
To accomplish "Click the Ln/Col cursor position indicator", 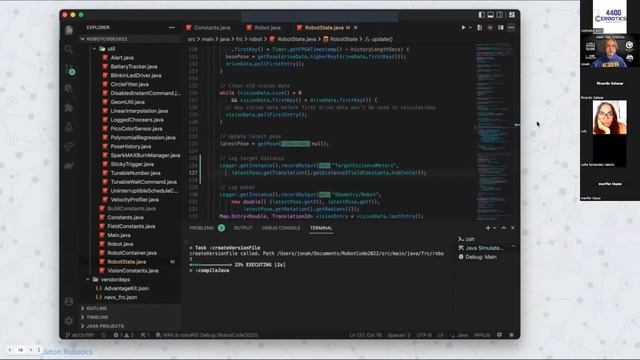I will pyautogui.click(x=365, y=335).
